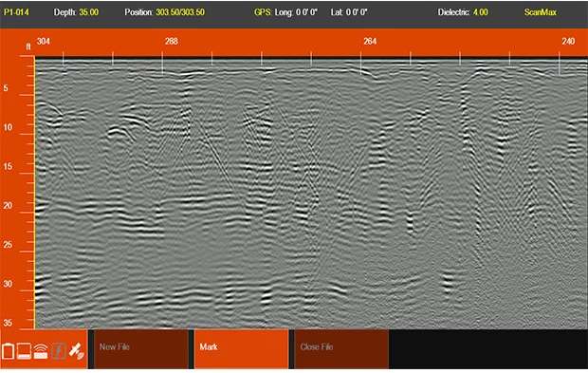Tap the Dielectric 4.00 value

click(x=481, y=12)
